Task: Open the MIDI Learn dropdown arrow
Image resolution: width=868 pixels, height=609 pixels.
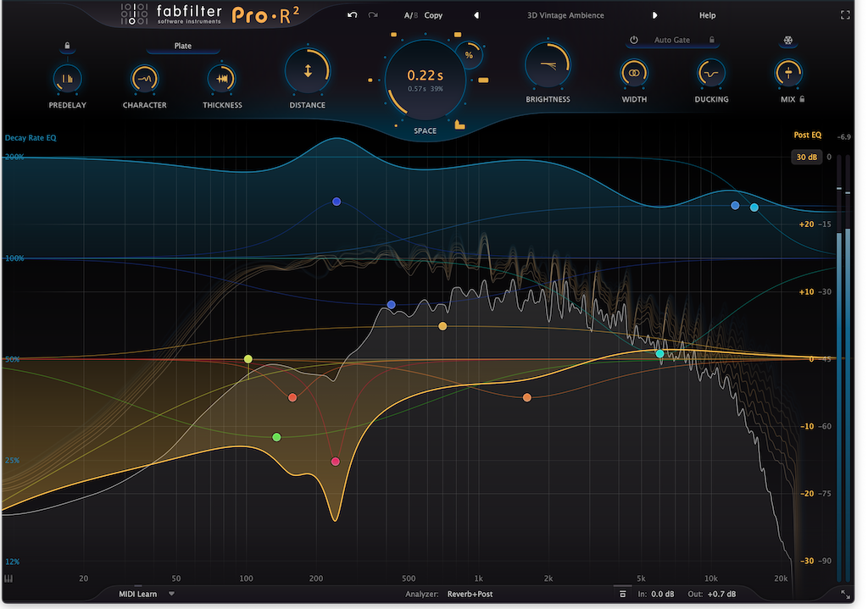Action: click(171, 594)
